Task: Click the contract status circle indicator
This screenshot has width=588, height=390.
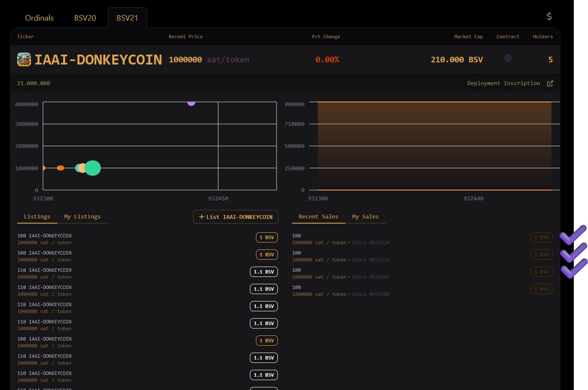Action: coord(508,58)
